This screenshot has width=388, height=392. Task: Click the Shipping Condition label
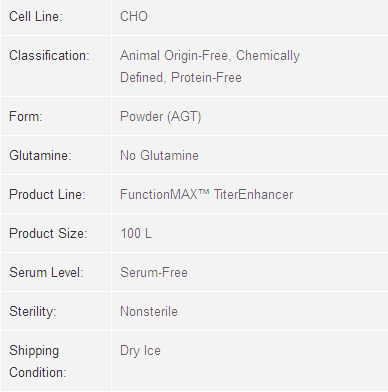[x=38, y=361]
